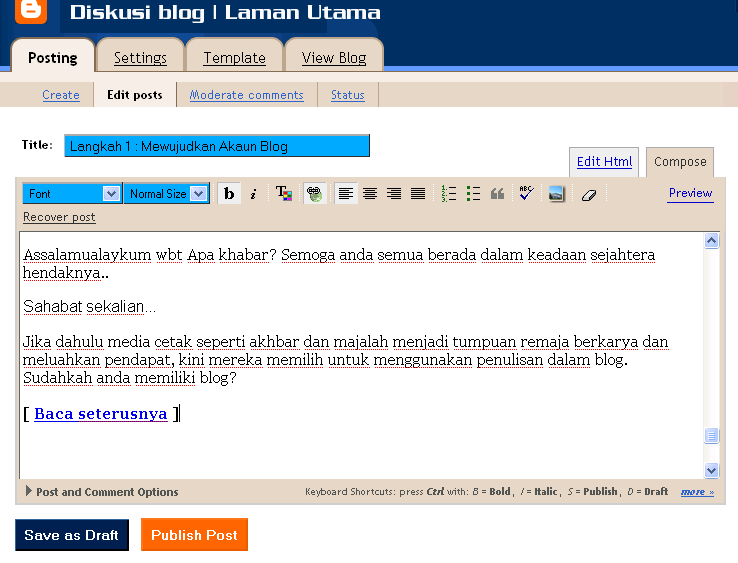738x563 pixels.
Task: Open the Settings tab
Action: 140,58
